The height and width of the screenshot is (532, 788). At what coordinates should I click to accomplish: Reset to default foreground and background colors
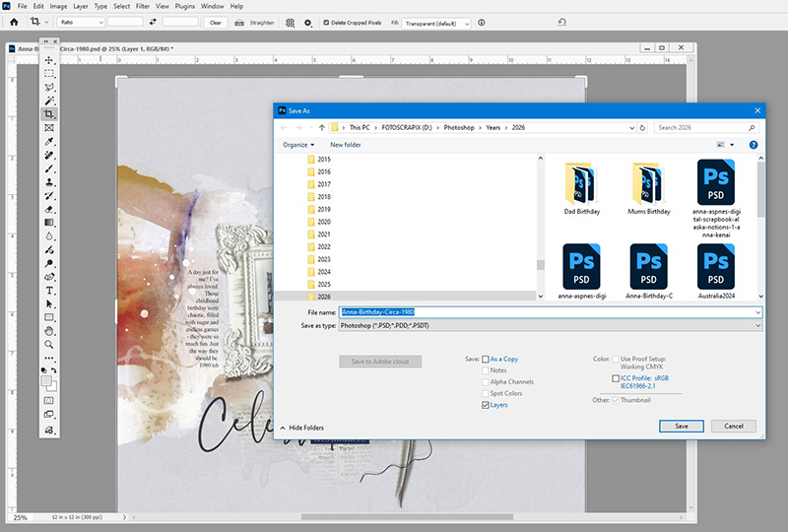(x=43, y=370)
